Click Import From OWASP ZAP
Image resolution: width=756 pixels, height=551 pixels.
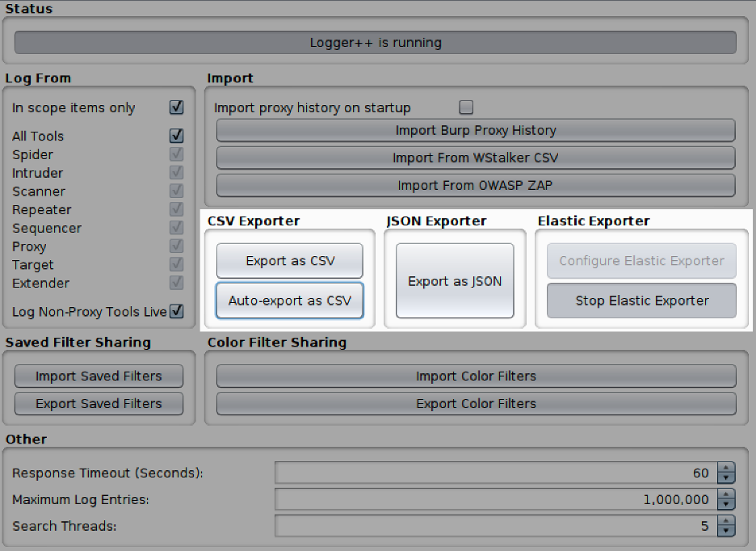476,185
